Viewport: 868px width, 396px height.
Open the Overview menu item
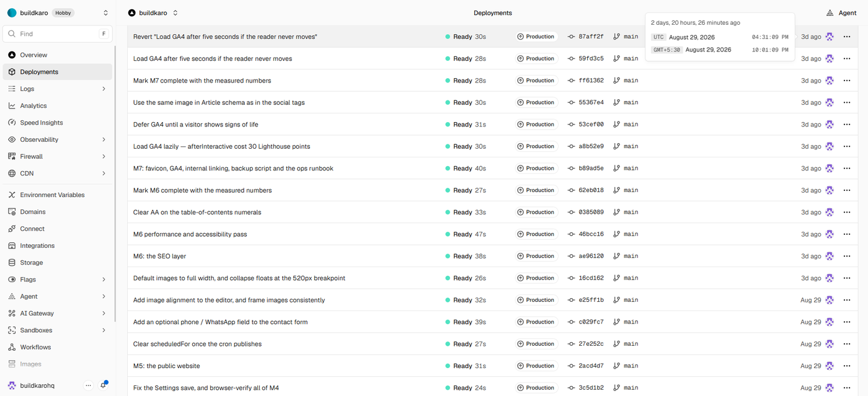(x=58, y=55)
